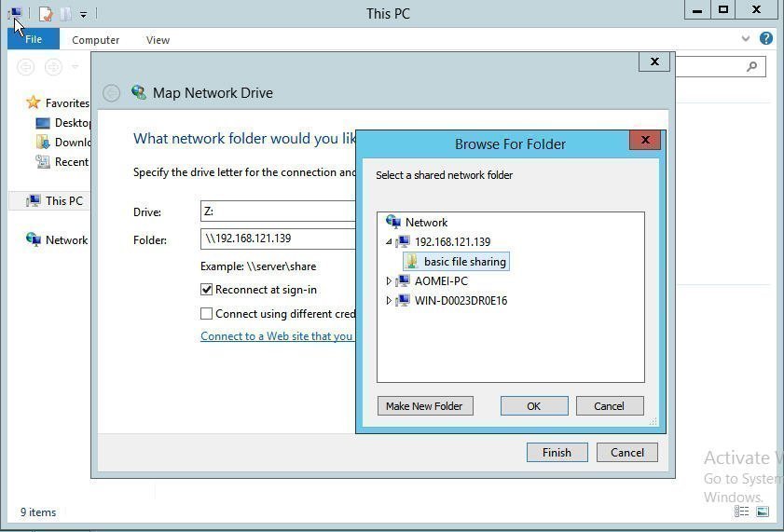Open the recent locations dropdown arrow
This screenshot has width=784, height=532.
tap(75, 66)
